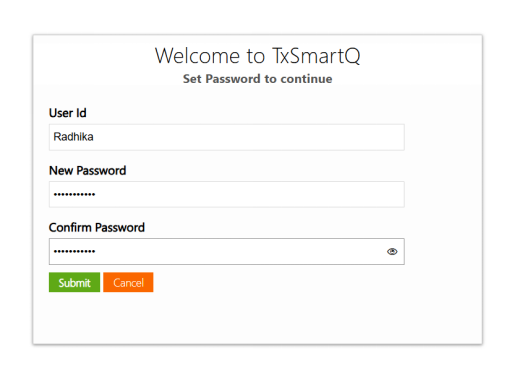Image resolution: width=517 pixels, height=377 pixels.
Task: Click the User Id label text
Action: click(x=68, y=113)
